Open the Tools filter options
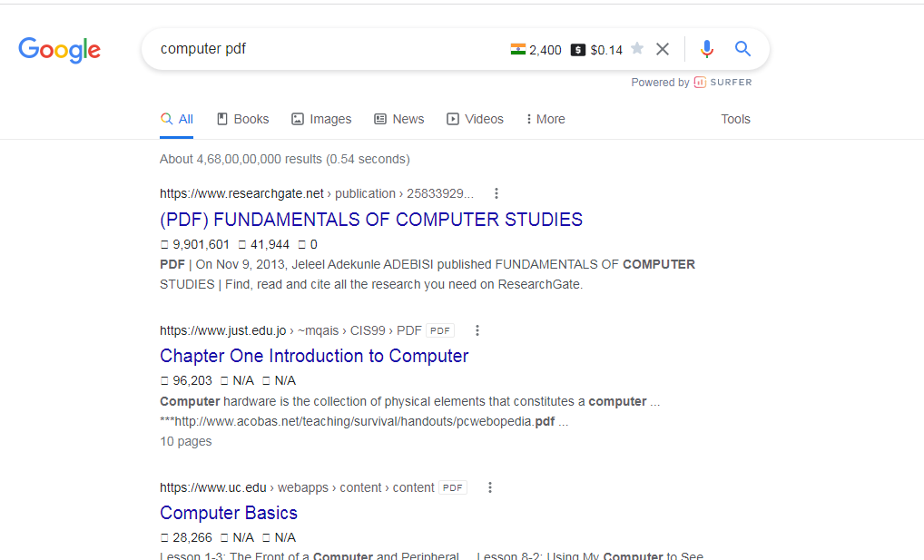The height and width of the screenshot is (560, 924). [x=735, y=119]
